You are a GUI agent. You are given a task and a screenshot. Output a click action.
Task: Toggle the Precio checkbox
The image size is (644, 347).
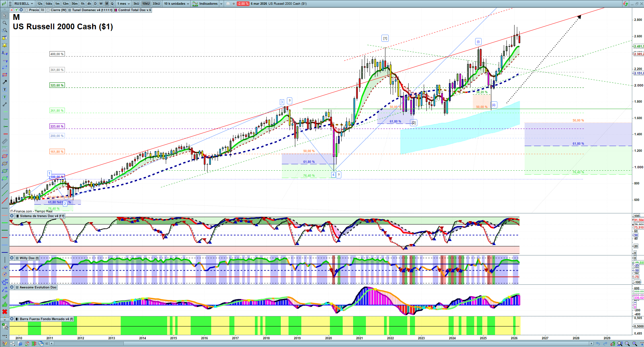pyautogui.click(x=27, y=10)
